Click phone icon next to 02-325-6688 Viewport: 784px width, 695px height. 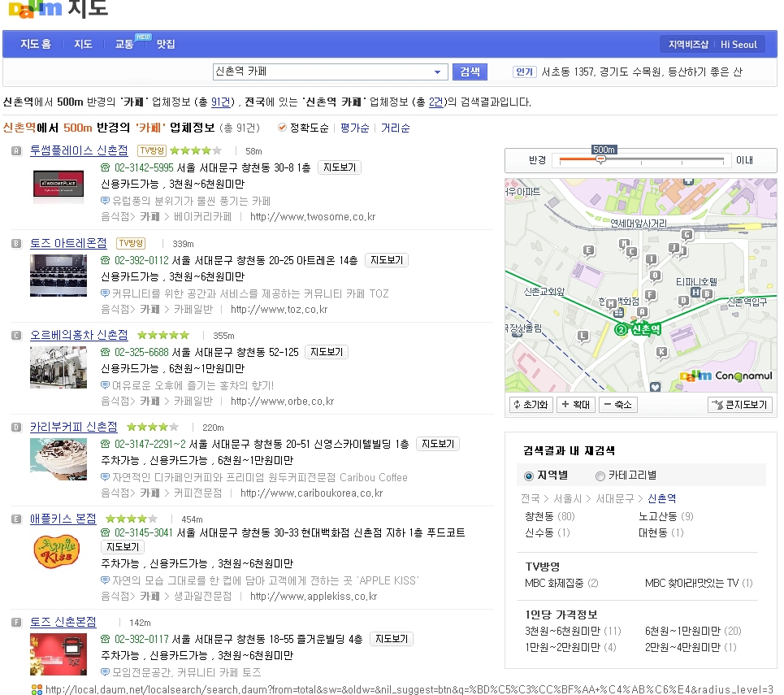pyautogui.click(x=105, y=352)
